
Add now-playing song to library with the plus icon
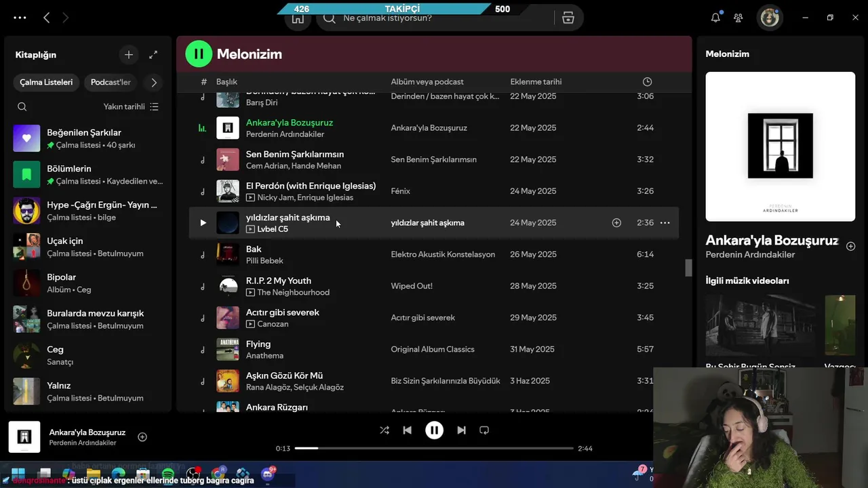point(142,437)
